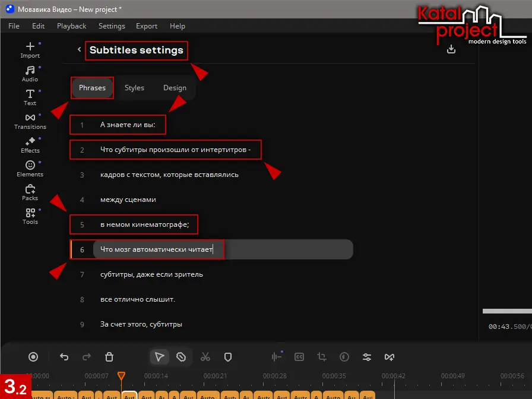The image size is (532, 399).
Task: Click the scissors split clip icon
Action: (x=205, y=357)
